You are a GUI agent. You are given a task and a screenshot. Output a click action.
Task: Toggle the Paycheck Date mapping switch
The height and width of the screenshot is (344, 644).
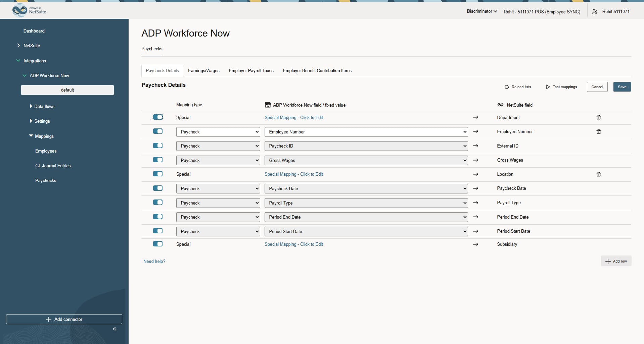coord(158,188)
